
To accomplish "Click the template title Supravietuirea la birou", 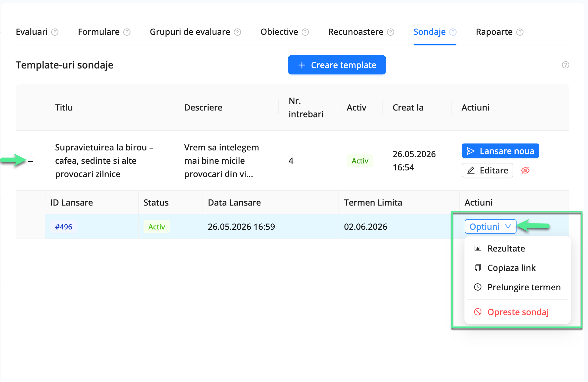I will tap(104, 161).
